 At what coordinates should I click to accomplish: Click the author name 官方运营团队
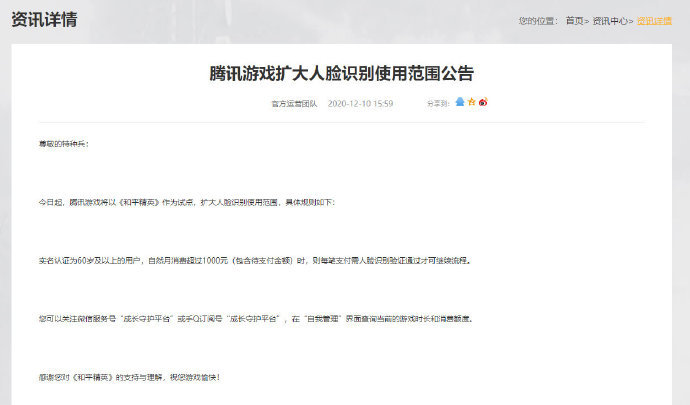(294, 103)
